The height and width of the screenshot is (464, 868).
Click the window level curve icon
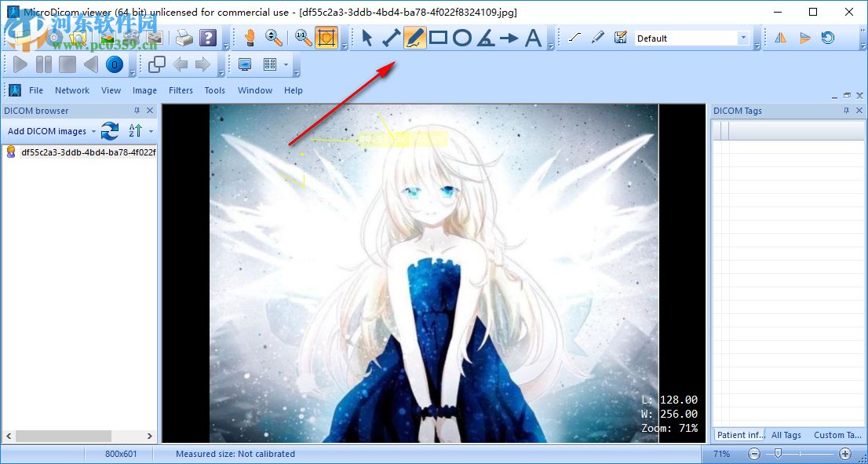[x=575, y=38]
